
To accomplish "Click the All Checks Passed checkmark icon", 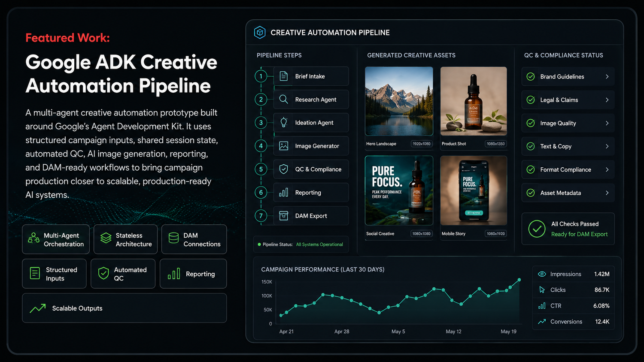I will point(537,229).
